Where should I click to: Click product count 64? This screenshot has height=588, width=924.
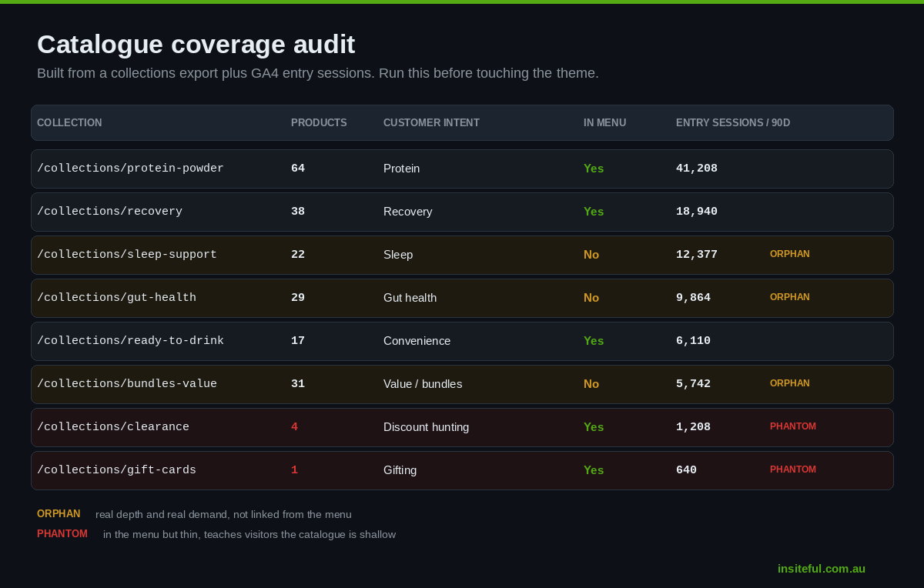point(298,169)
